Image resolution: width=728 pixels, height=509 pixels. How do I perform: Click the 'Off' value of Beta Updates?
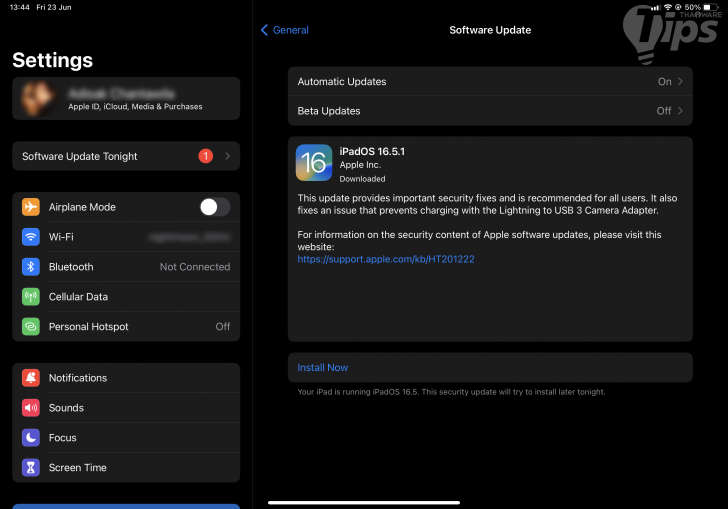(x=664, y=111)
